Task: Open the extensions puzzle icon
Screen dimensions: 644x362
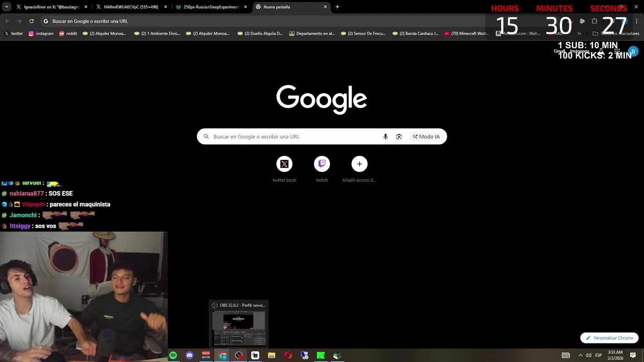Action: click(594, 21)
